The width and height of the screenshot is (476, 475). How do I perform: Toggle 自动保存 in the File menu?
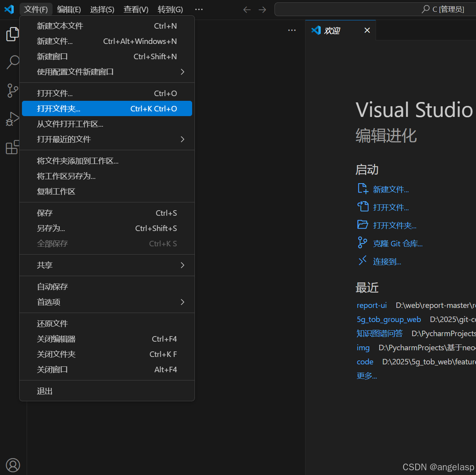pos(107,287)
